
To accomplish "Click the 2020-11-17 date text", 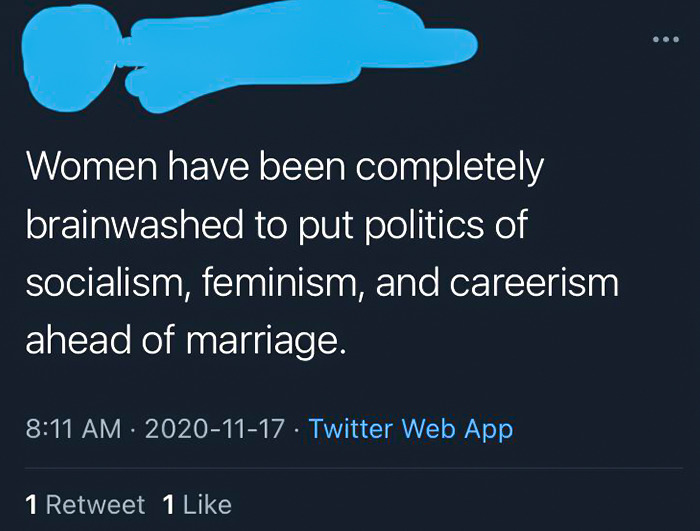I will 216,429.
